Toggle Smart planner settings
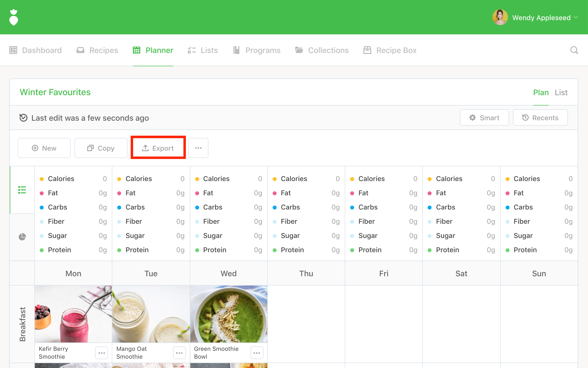Viewport: 588px width, 368px height. coord(484,118)
